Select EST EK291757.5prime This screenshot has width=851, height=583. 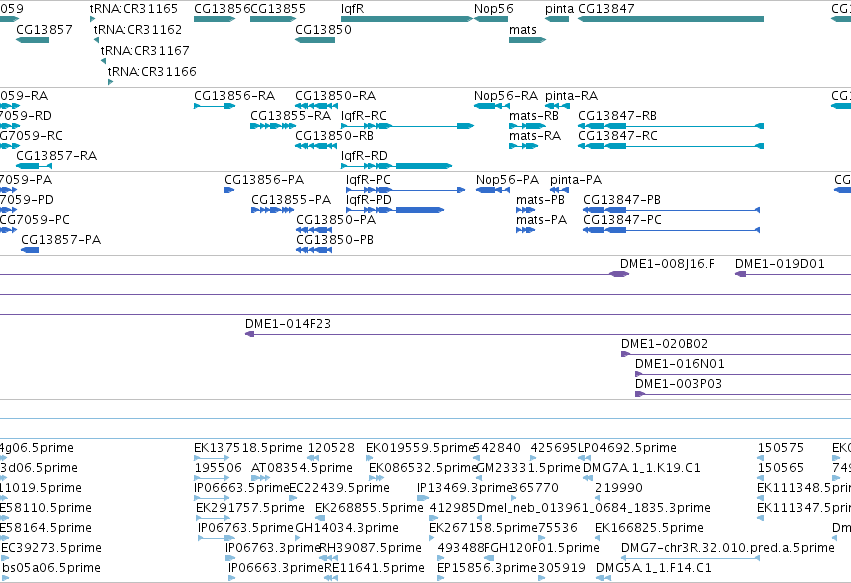click(x=214, y=518)
